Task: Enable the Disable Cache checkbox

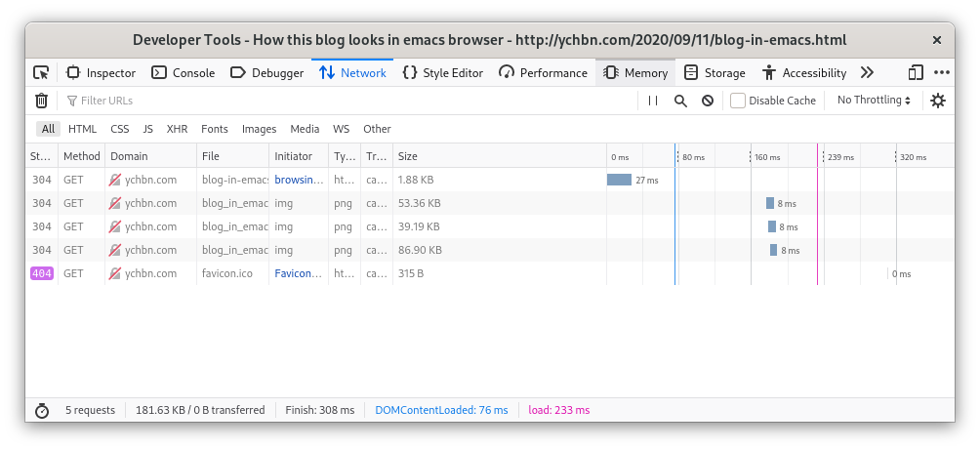Action: (738, 101)
